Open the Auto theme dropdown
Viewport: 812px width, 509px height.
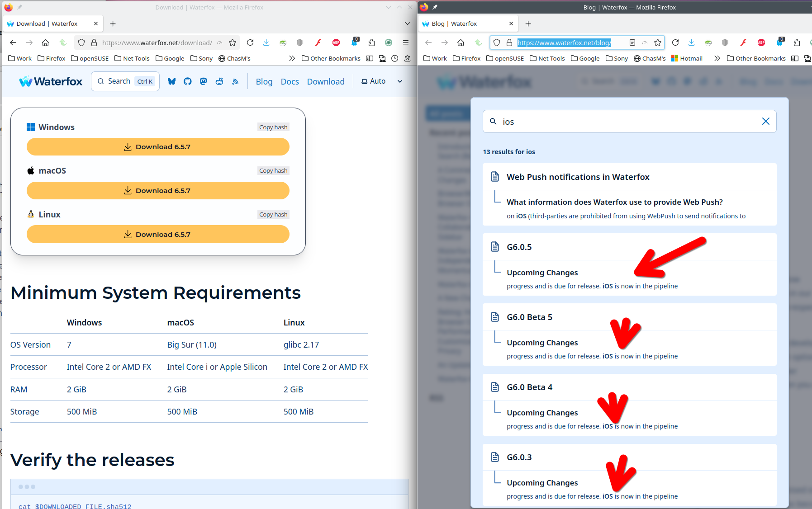tap(382, 81)
